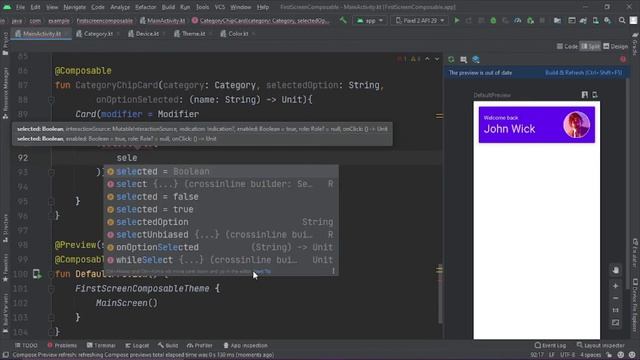Choose 'onOptionSelected' completion suggestion
Viewport: 640px width, 360px height.
221,247
